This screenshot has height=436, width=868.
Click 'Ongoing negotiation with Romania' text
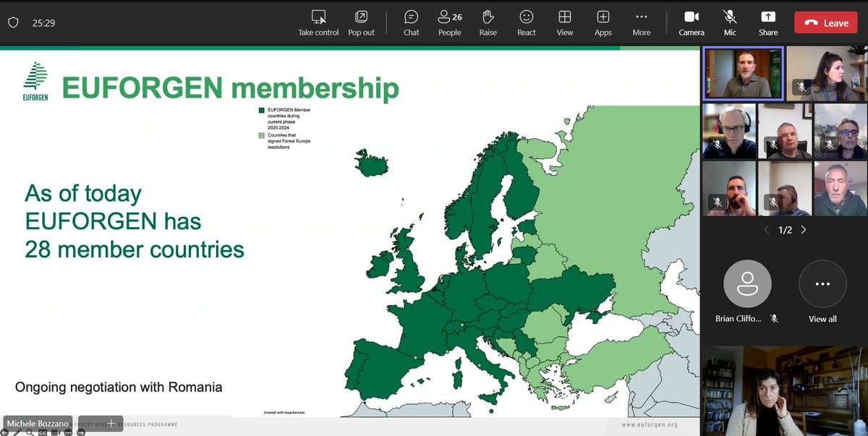click(119, 388)
